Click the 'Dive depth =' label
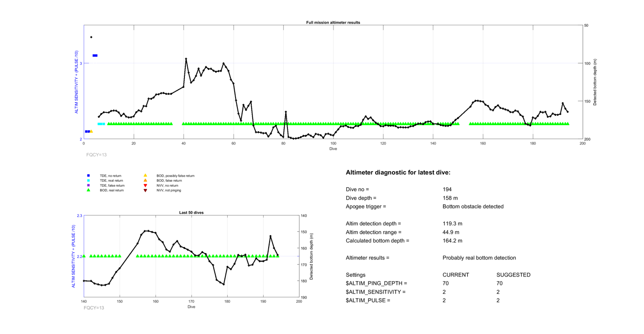The height and width of the screenshot is (334, 644). [x=361, y=198]
